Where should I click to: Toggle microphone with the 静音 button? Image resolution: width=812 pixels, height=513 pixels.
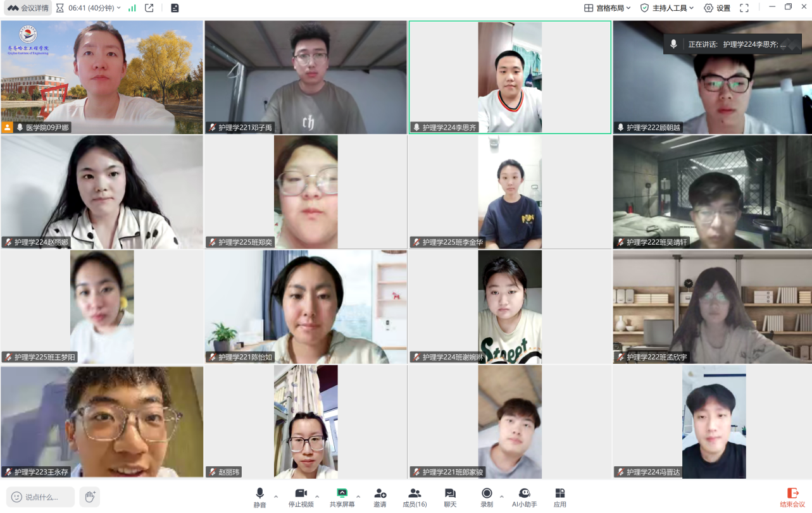click(259, 497)
